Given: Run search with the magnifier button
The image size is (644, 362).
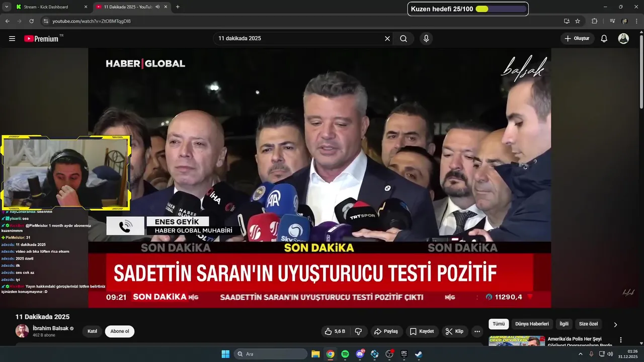Looking at the screenshot, I should pos(404,39).
